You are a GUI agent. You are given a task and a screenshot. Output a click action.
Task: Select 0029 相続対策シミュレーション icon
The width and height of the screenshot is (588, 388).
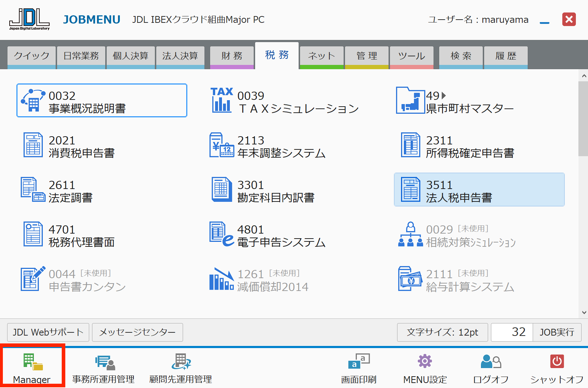410,234
